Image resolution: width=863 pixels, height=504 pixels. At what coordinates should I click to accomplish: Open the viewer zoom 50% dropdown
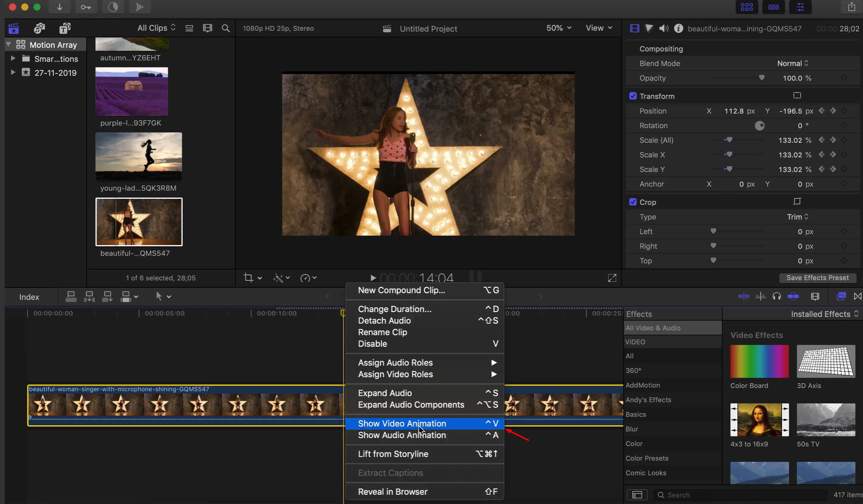click(558, 28)
